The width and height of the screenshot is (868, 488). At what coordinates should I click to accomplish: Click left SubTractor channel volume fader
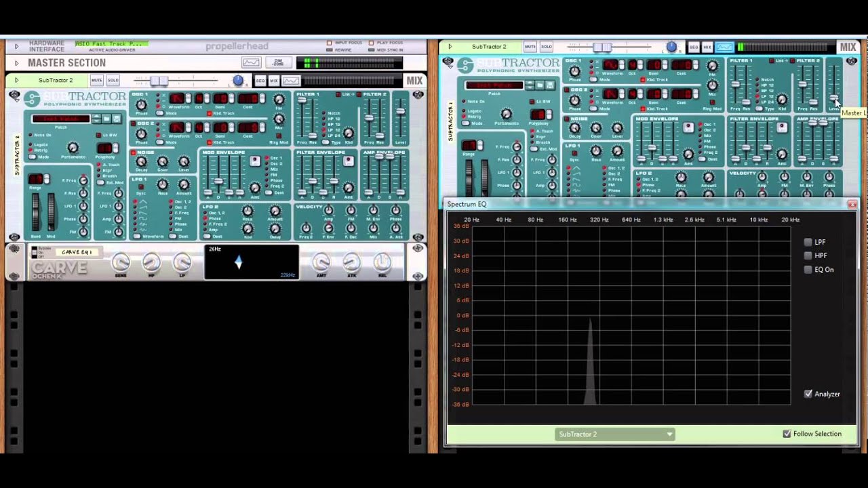[159, 81]
